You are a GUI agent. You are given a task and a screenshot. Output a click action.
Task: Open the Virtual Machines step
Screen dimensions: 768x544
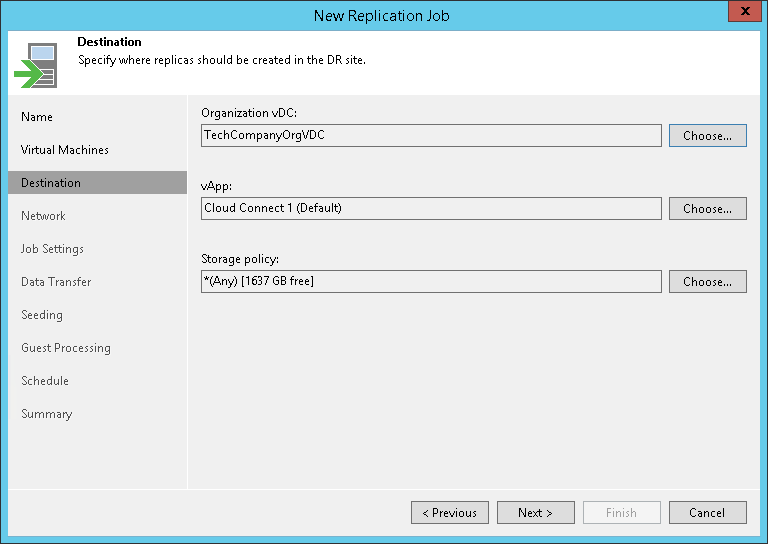click(65, 150)
